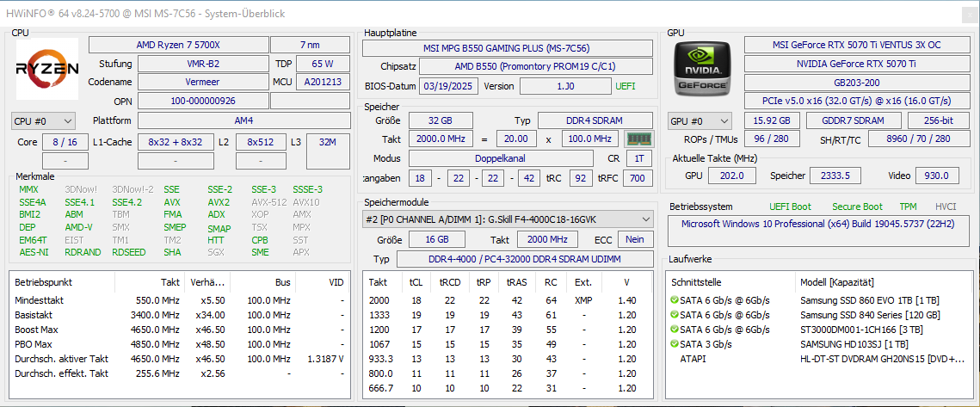The width and height of the screenshot is (980, 407).
Task: Click the 202.0 GPU clock field
Action: tap(732, 176)
